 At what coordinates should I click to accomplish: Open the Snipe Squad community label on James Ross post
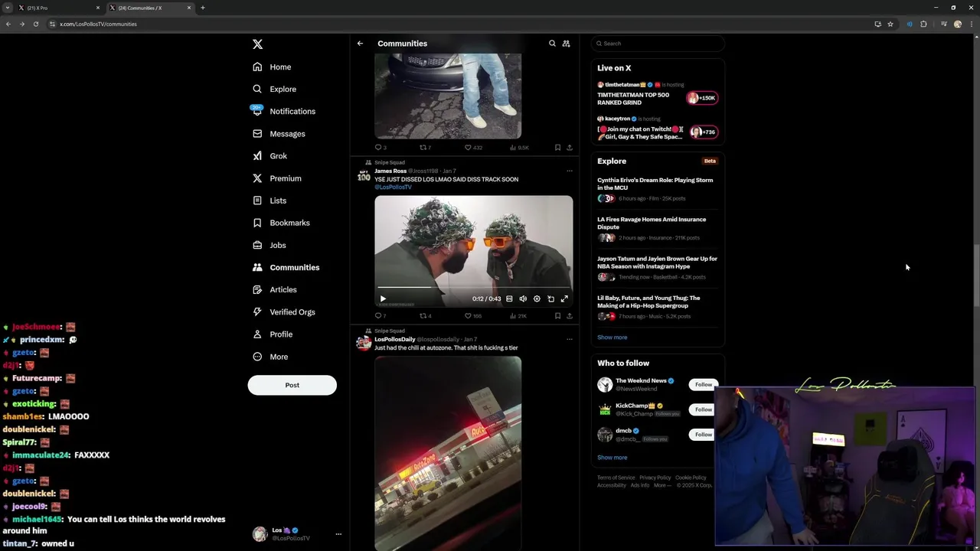pos(389,162)
